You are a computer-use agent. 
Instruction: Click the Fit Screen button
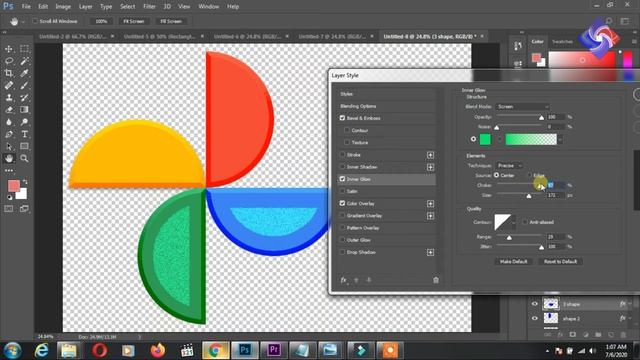click(x=133, y=21)
